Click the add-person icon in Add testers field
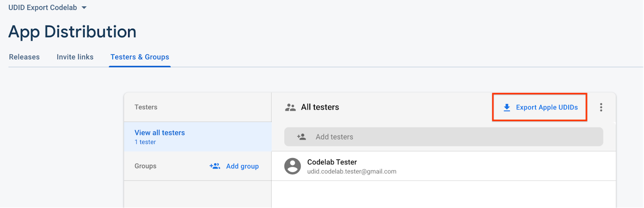The height and width of the screenshot is (208, 644). click(x=301, y=137)
